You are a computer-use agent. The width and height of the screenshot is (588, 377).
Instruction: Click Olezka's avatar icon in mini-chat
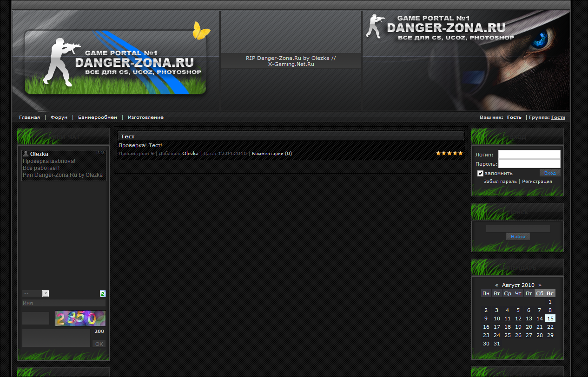[26, 154]
